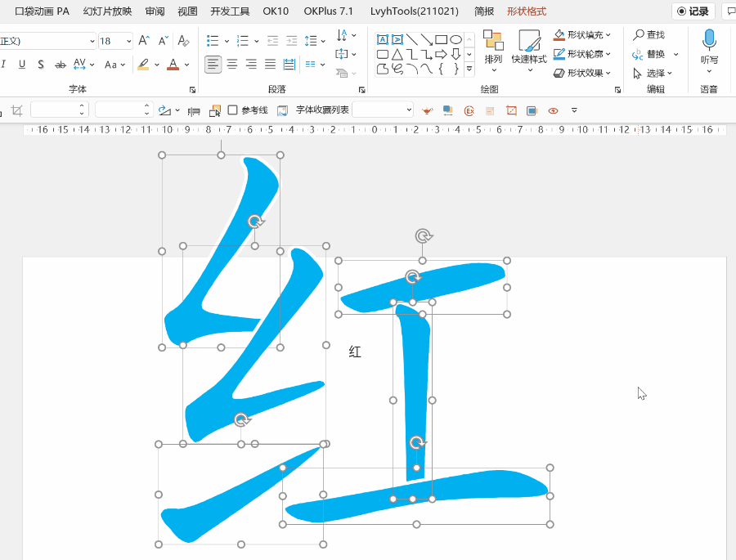The image size is (736, 560).
Task: Toggle italic formatting
Action: pyautogui.click(x=4, y=65)
